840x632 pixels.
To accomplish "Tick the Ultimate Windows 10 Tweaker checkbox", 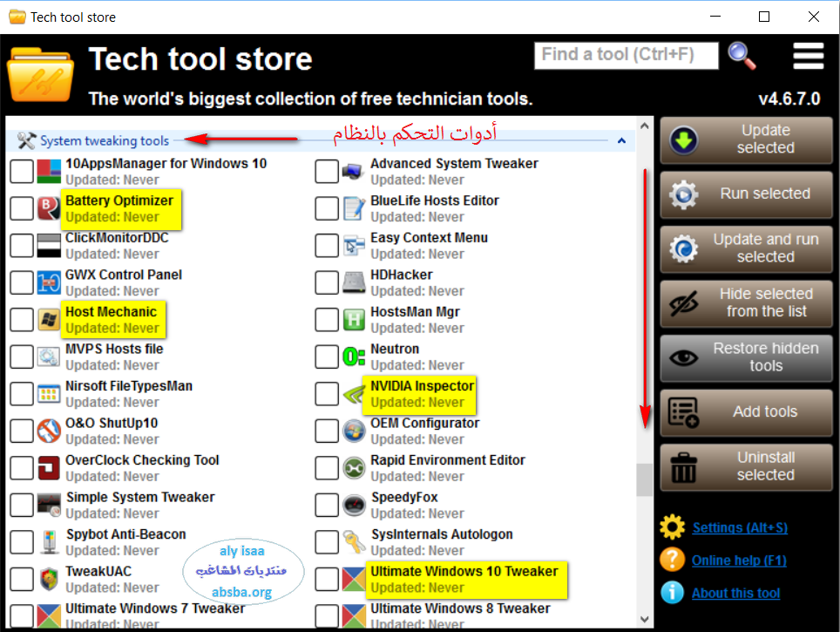I will 326,579.
